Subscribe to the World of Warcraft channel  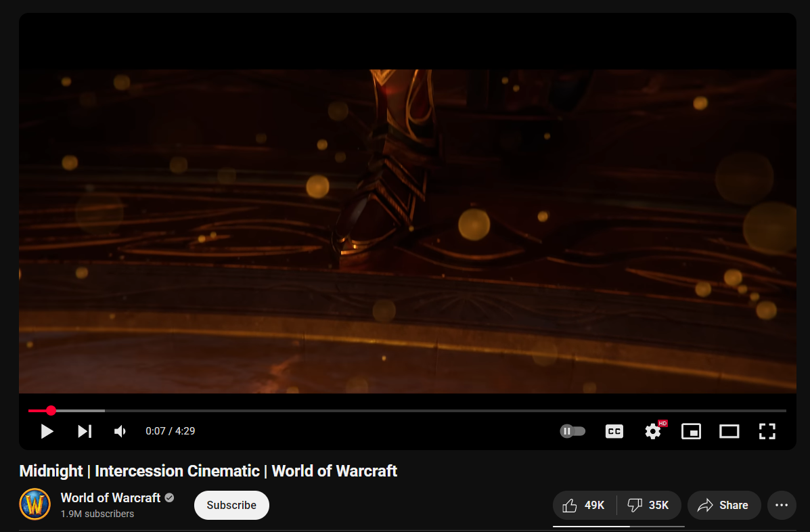tap(231, 505)
